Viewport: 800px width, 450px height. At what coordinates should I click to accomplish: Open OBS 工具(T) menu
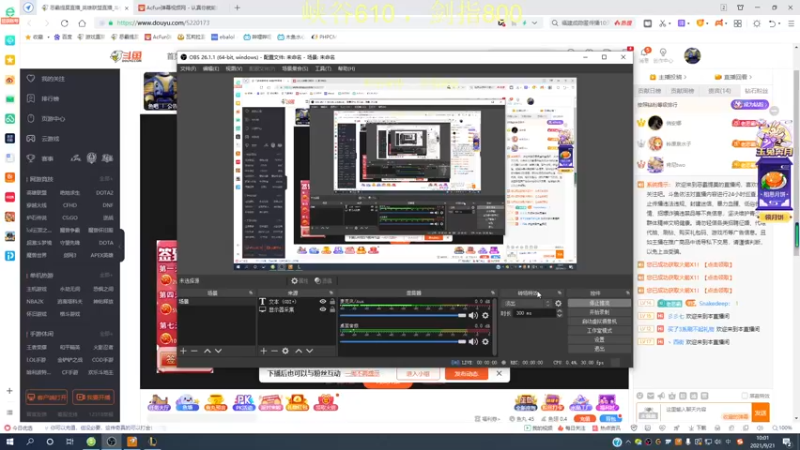[323, 68]
